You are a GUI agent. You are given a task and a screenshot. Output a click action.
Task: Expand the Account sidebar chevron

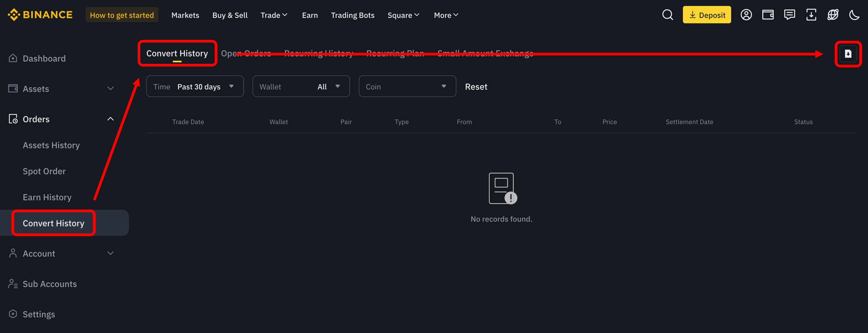coord(110,253)
